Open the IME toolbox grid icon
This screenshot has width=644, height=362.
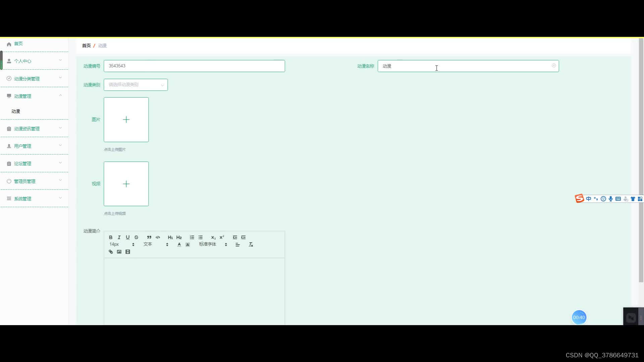point(640,199)
